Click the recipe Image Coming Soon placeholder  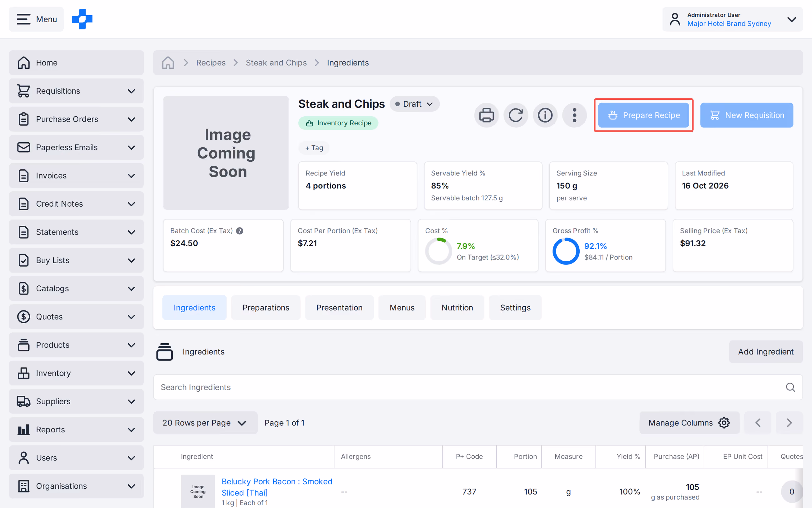coord(226,153)
